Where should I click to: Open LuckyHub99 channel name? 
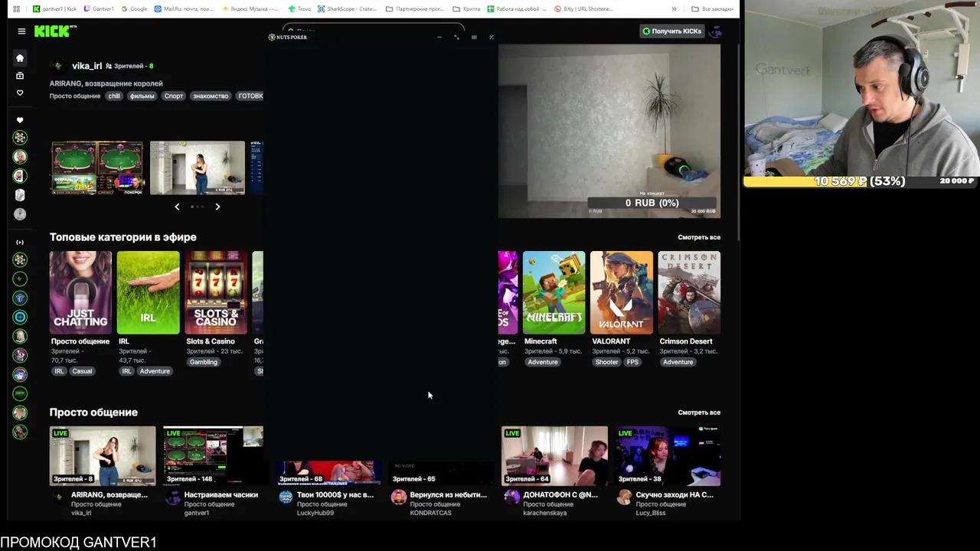(315, 513)
